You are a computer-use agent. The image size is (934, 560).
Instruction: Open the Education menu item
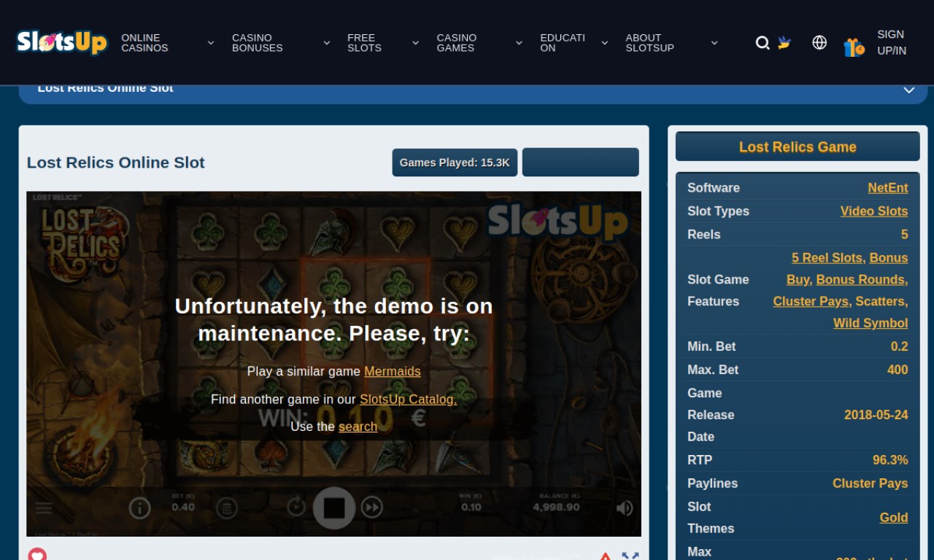(563, 43)
